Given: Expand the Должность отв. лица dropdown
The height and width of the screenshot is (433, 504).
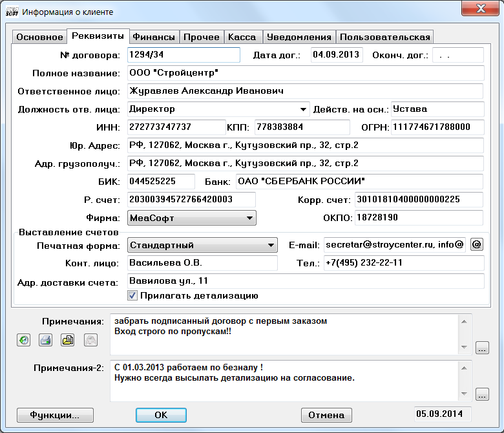Looking at the screenshot, I should (x=303, y=109).
